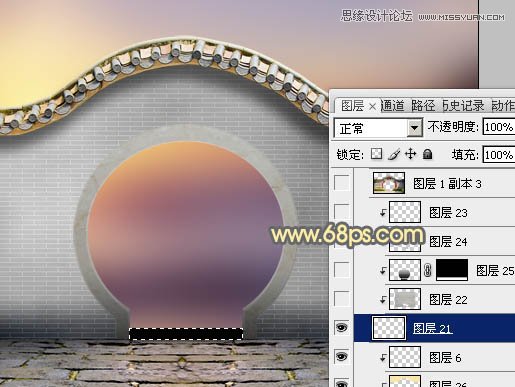
Task: Select the black layer mask of 图层 25
Action: (452, 269)
